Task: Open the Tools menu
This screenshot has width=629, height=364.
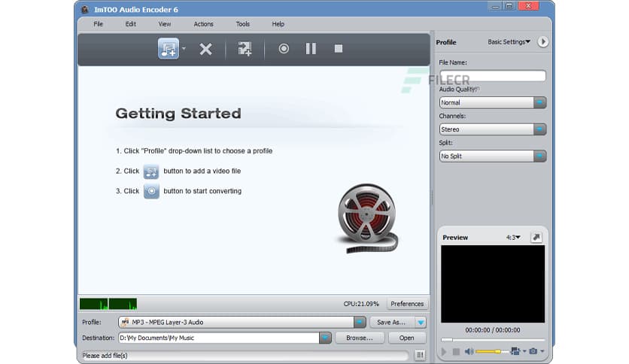Action: coord(243,24)
